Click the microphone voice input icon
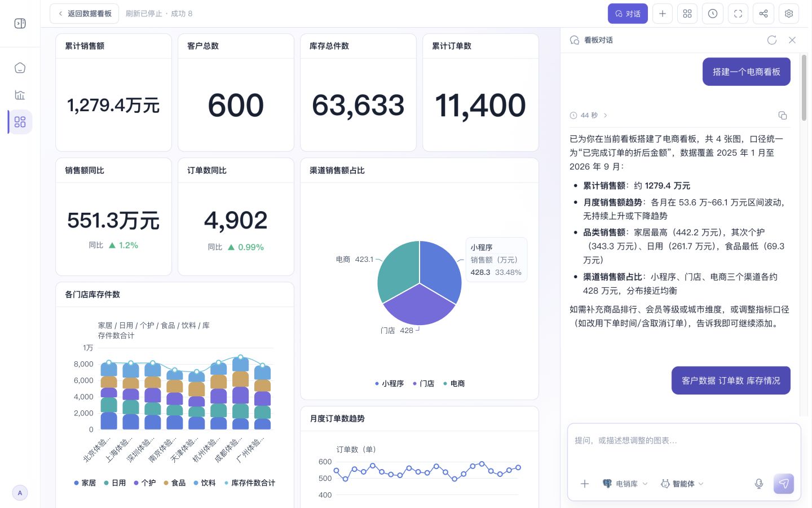The height and width of the screenshot is (508, 812). tap(759, 484)
